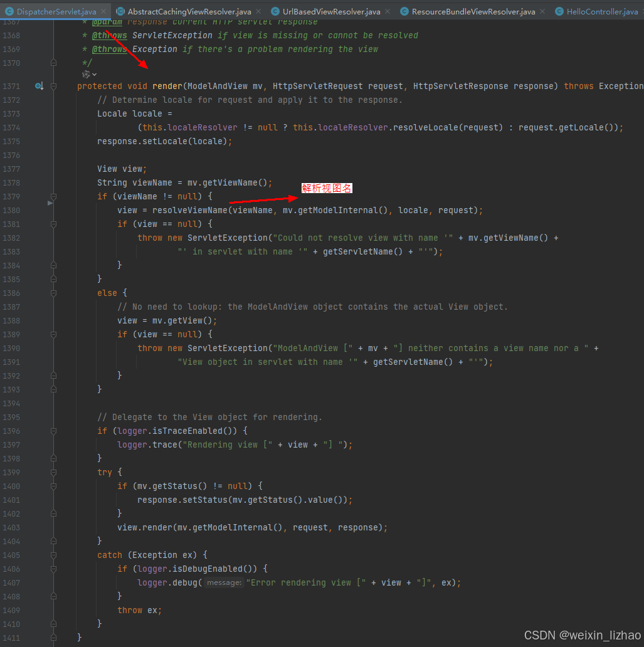Fold the viewName null check at line 1379
The width and height of the screenshot is (644, 647).
click(x=54, y=196)
